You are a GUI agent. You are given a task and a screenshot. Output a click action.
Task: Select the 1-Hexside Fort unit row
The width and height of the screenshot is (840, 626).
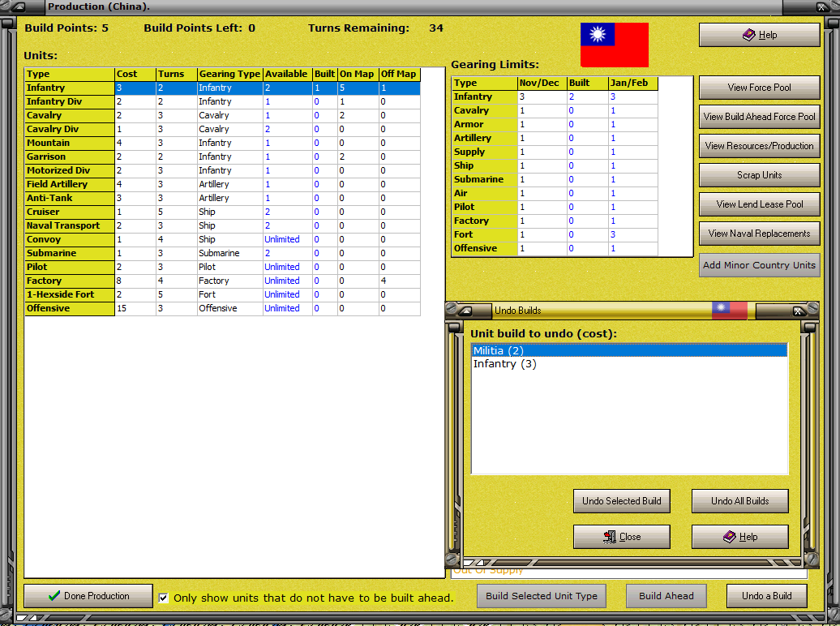[x=222, y=294]
